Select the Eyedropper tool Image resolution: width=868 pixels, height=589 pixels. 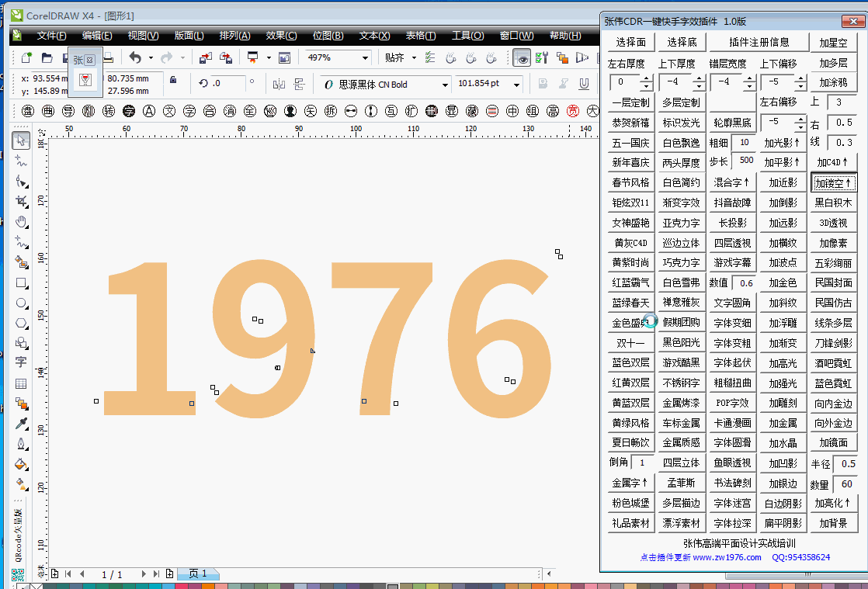21,424
